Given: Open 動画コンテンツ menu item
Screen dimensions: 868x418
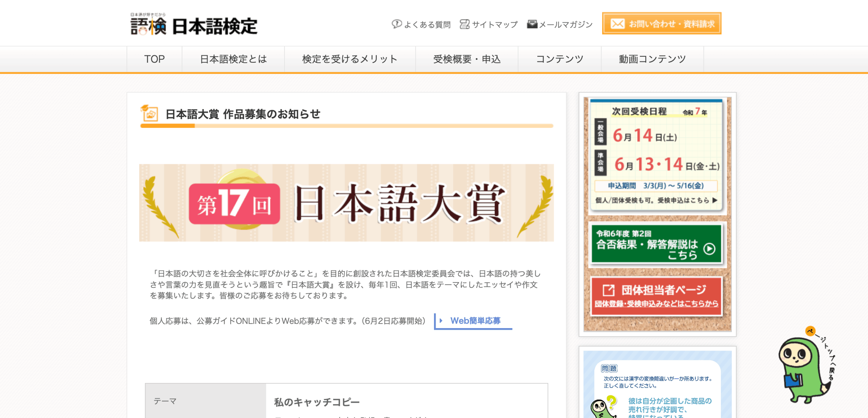Looking at the screenshot, I should click(652, 59).
